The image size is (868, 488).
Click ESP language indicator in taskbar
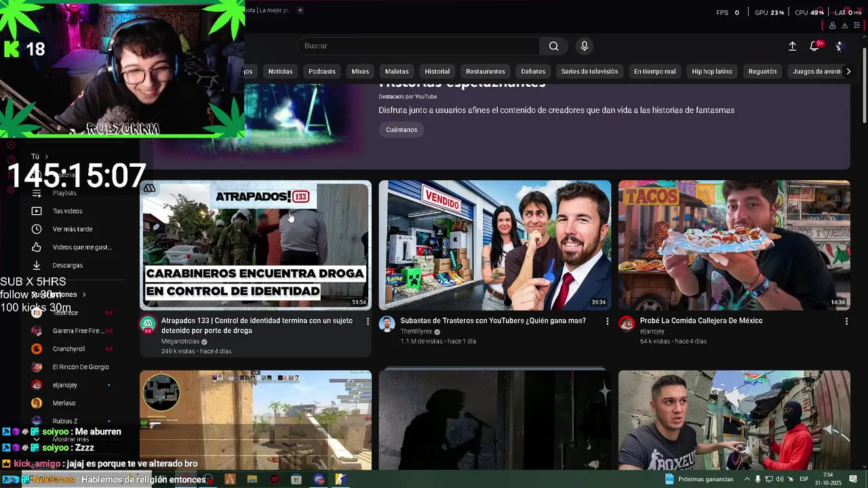click(x=804, y=479)
